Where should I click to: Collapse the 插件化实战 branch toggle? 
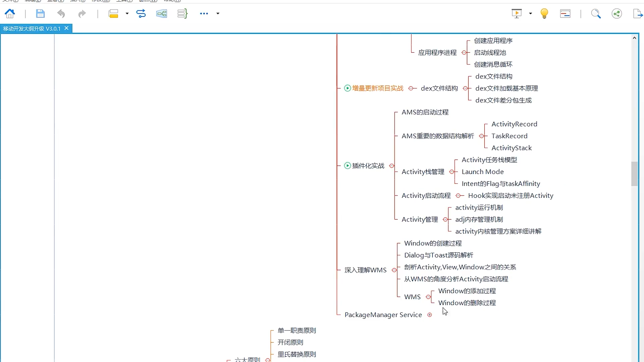tap(391, 166)
